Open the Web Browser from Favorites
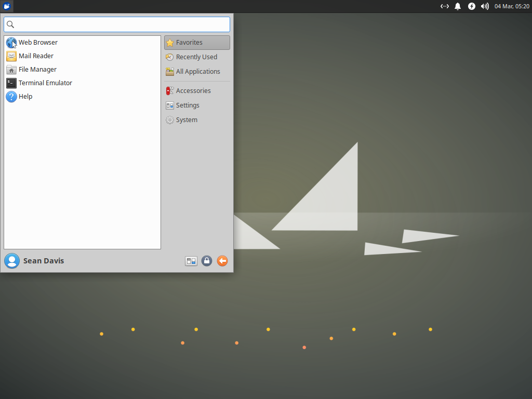 38,42
